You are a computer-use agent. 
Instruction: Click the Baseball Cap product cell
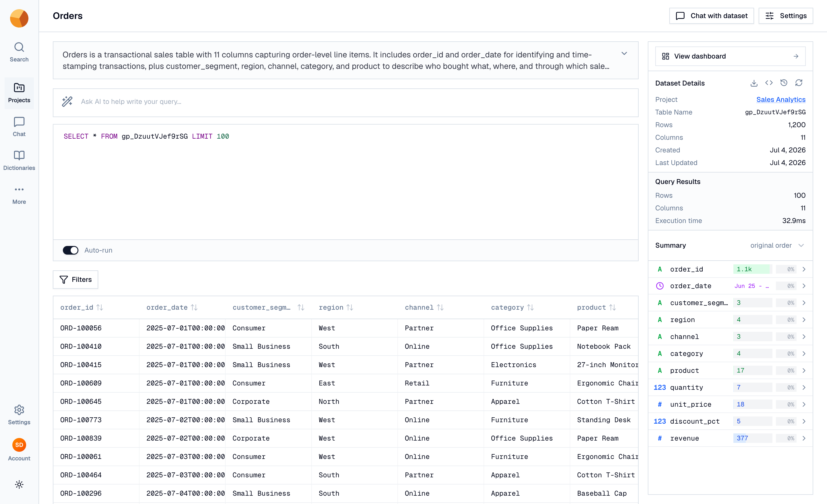(x=604, y=493)
